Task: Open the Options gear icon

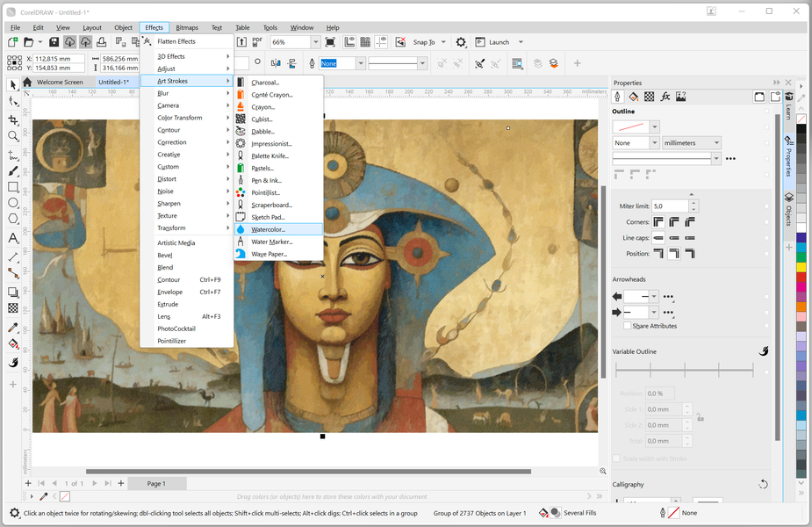Action: [461, 42]
